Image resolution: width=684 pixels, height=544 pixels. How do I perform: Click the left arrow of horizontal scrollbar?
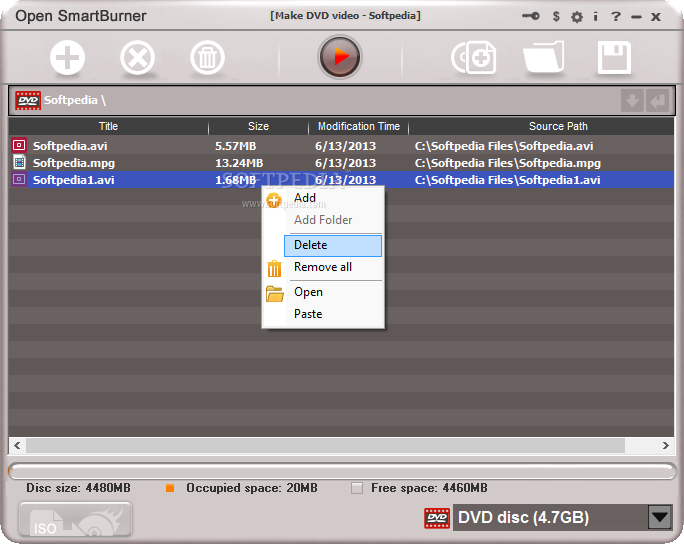(x=17, y=445)
